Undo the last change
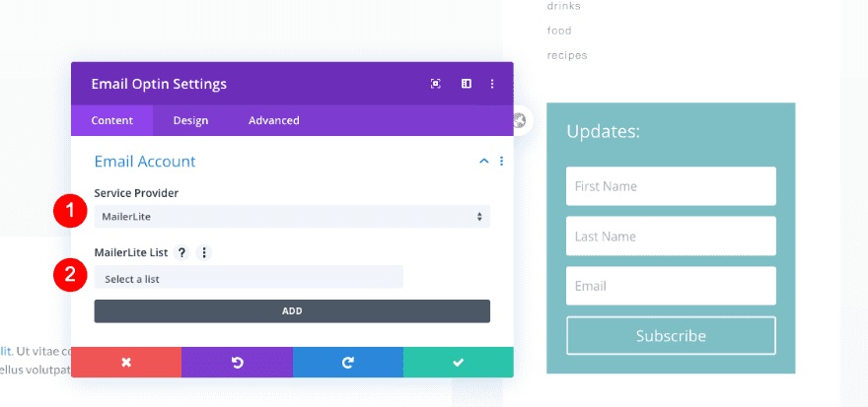The height and width of the screenshot is (407, 868). pyautogui.click(x=237, y=363)
